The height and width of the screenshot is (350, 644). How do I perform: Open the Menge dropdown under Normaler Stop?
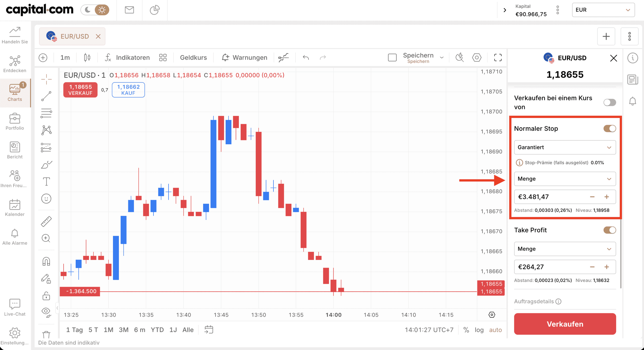pos(565,179)
